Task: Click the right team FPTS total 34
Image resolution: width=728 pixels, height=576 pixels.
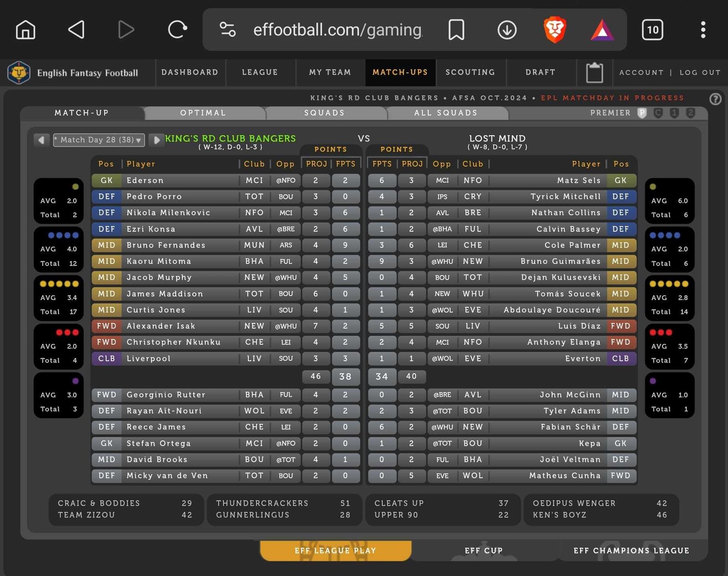Action: point(382,376)
